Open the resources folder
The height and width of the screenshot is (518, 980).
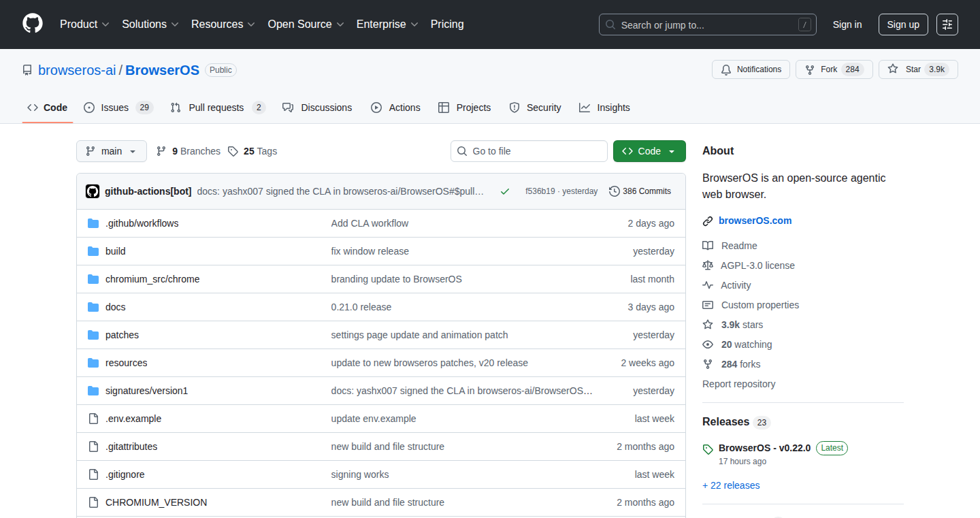pos(127,363)
